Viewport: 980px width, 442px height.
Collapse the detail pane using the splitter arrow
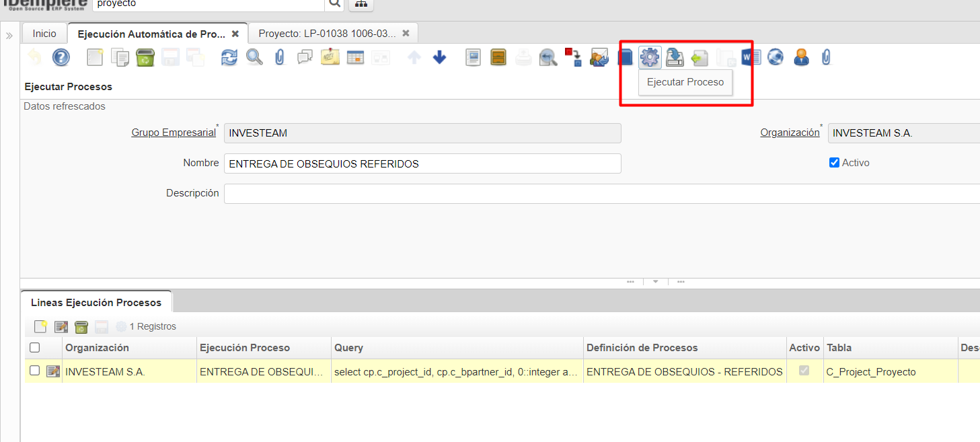tap(655, 282)
